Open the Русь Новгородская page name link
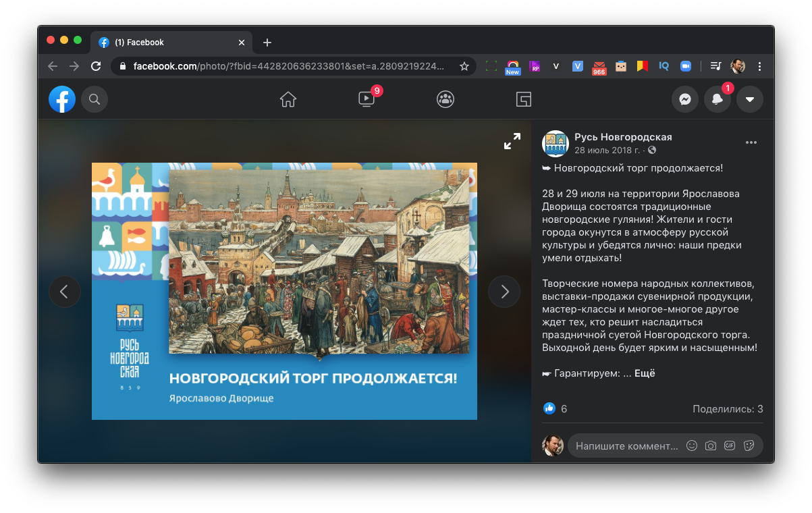The image size is (812, 513). coord(623,137)
